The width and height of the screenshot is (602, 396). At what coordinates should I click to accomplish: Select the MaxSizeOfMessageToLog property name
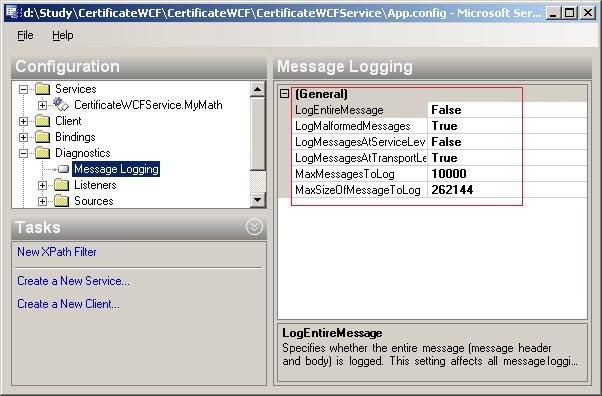(x=357, y=190)
